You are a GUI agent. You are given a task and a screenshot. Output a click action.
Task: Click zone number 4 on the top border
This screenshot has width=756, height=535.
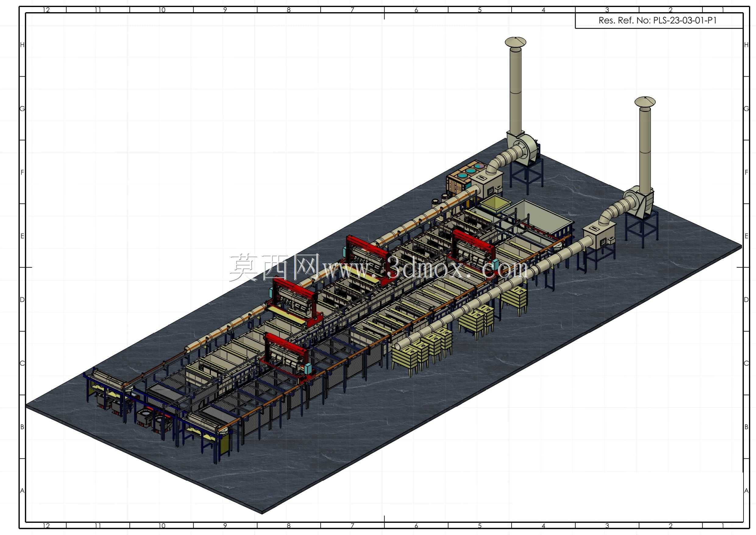pyautogui.click(x=543, y=10)
